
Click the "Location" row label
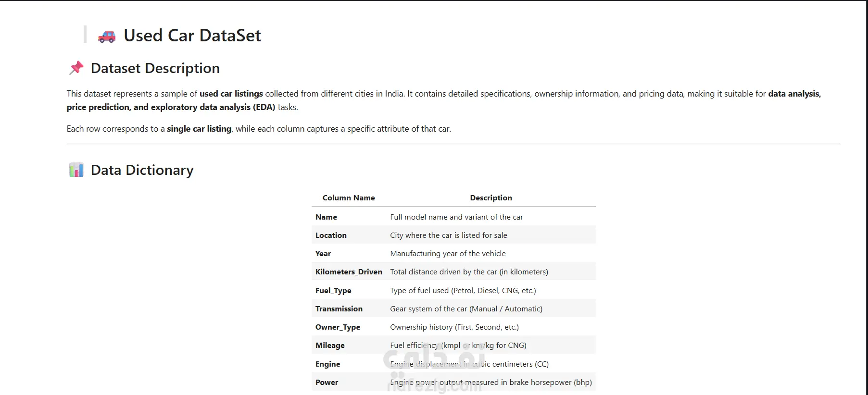pos(331,235)
